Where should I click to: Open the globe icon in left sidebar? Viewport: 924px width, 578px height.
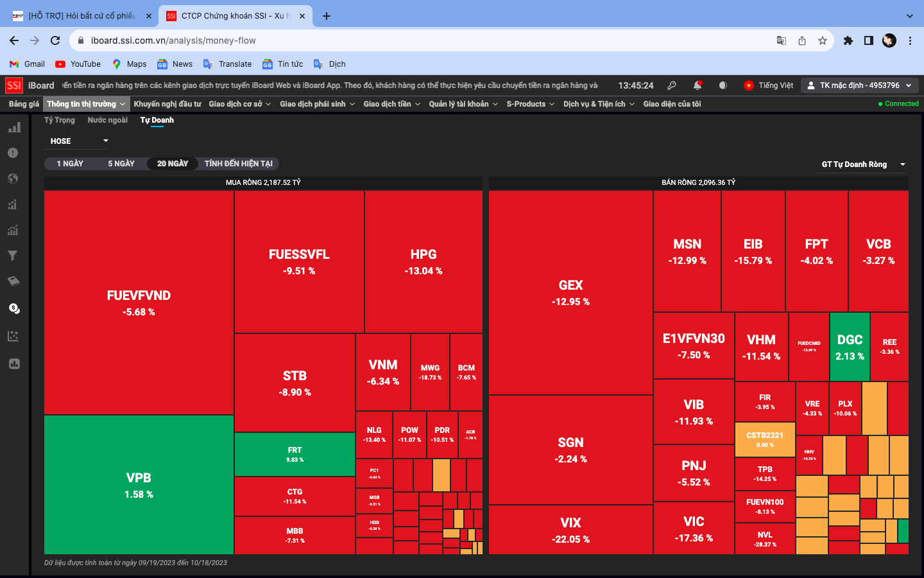(x=13, y=179)
